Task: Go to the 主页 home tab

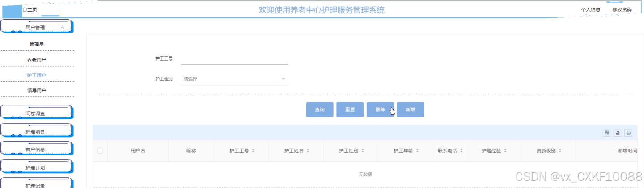Action: click(30, 9)
